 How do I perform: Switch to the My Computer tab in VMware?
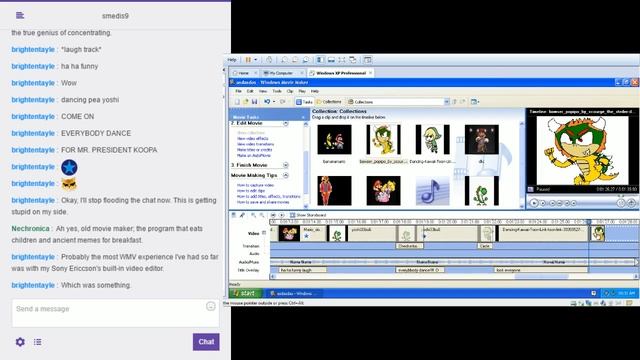[282, 73]
